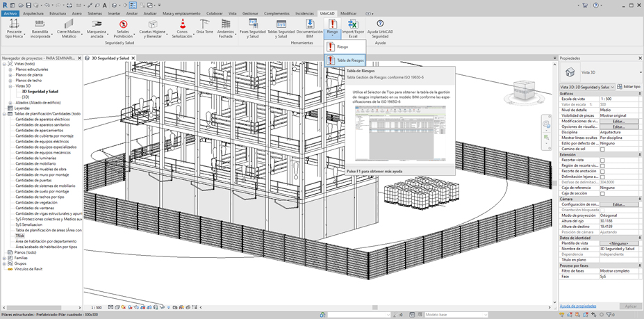Click the Editar tipo button

pyautogui.click(x=628, y=87)
